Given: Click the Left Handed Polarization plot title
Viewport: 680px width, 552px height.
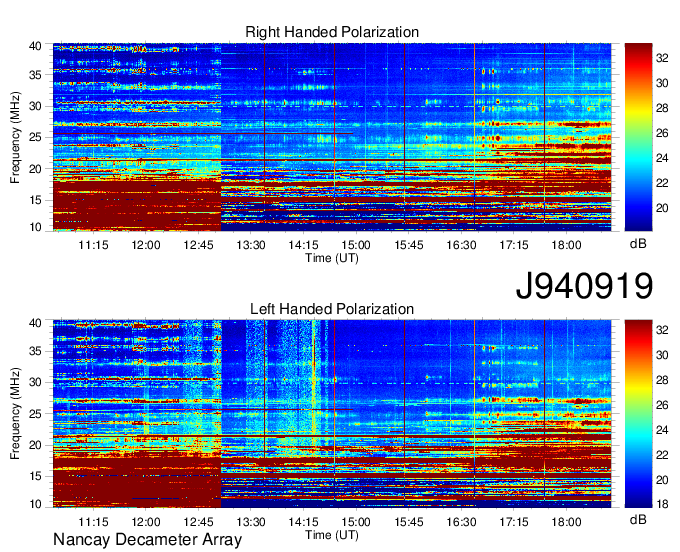Looking at the screenshot, I should tap(332, 309).
